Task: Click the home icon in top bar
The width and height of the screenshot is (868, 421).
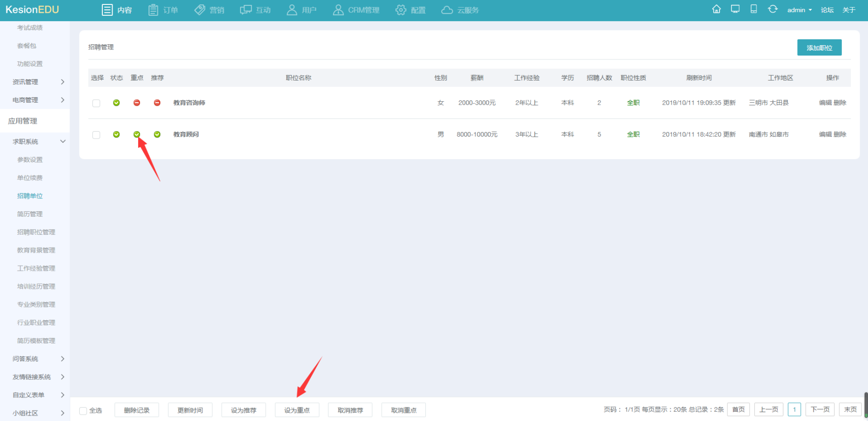Action: point(717,9)
